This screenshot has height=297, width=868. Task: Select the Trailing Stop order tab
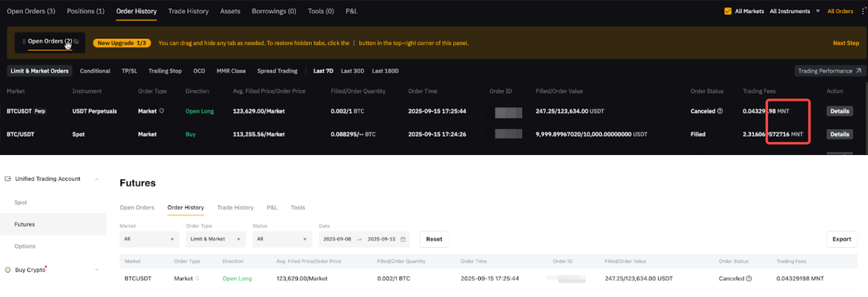165,71
